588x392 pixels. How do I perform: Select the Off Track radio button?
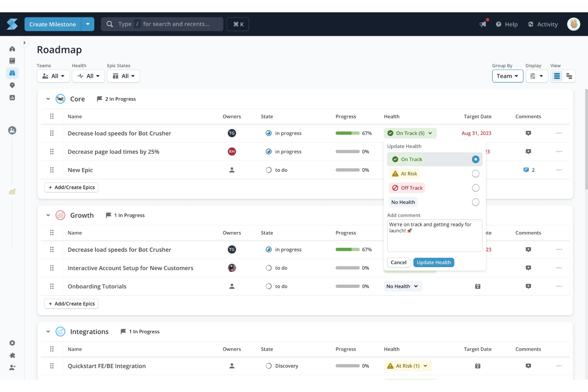click(x=476, y=188)
